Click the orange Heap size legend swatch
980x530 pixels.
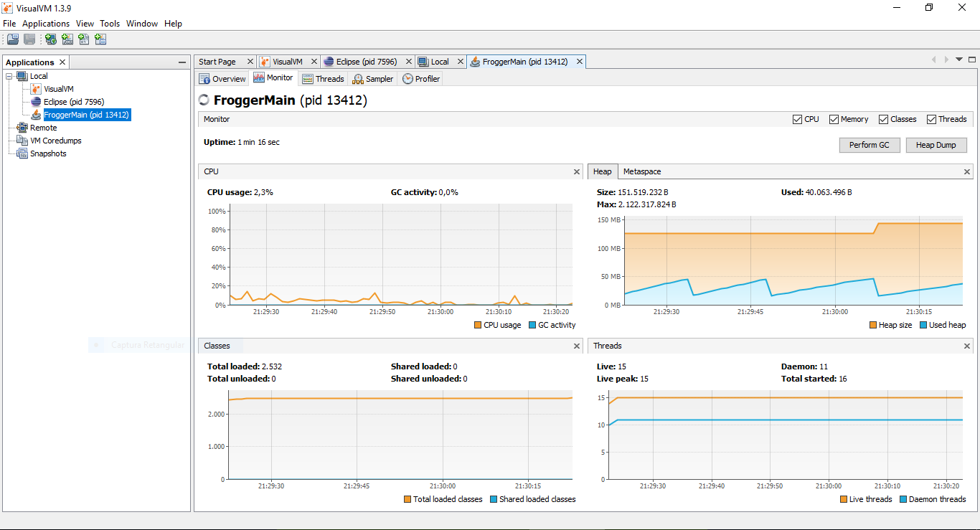[873, 326]
